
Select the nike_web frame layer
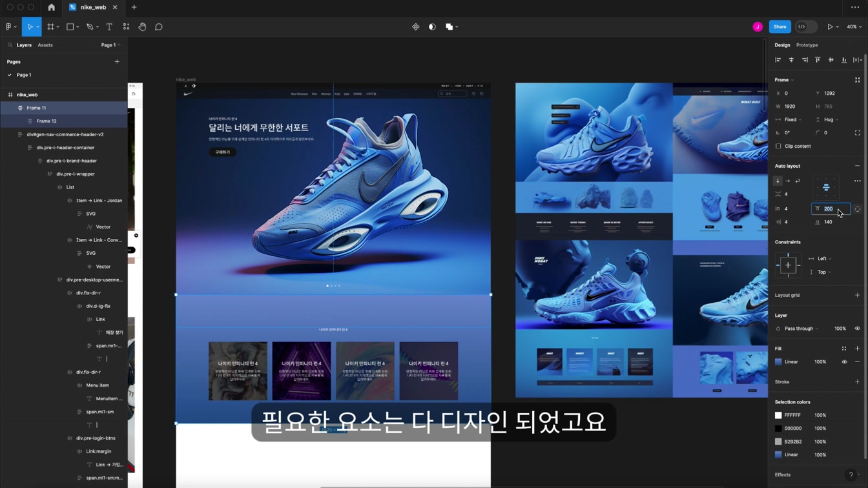click(27, 95)
